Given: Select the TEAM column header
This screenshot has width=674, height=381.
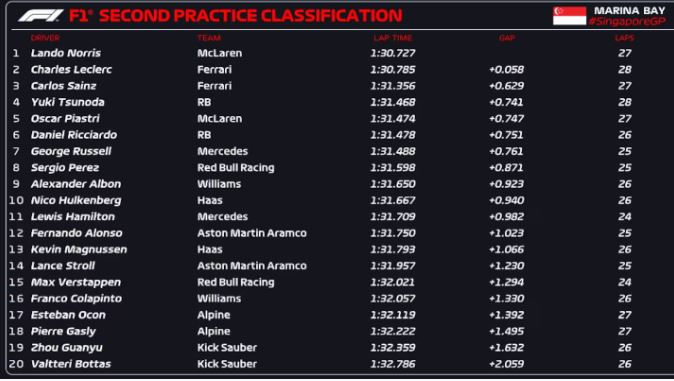Looking at the screenshot, I should pyautogui.click(x=209, y=38).
